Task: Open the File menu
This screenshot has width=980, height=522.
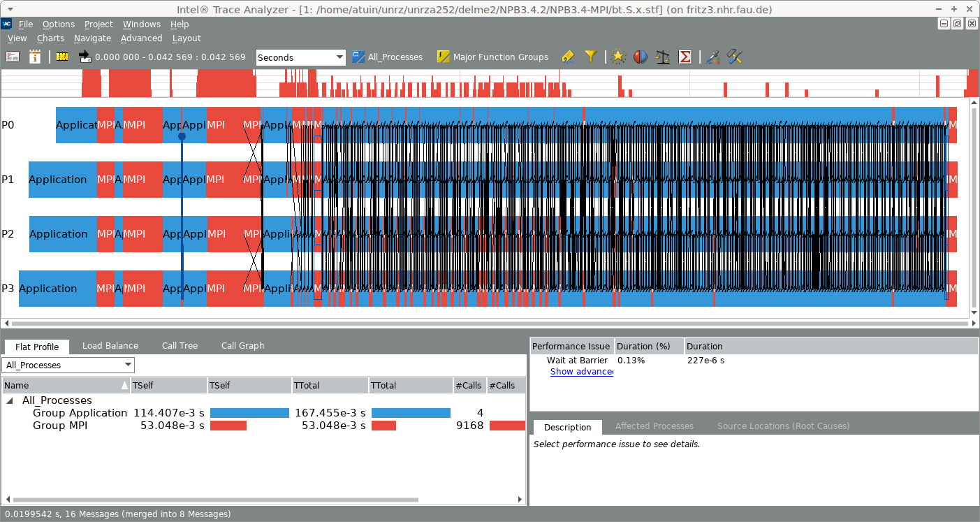Action: pos(25,24)
